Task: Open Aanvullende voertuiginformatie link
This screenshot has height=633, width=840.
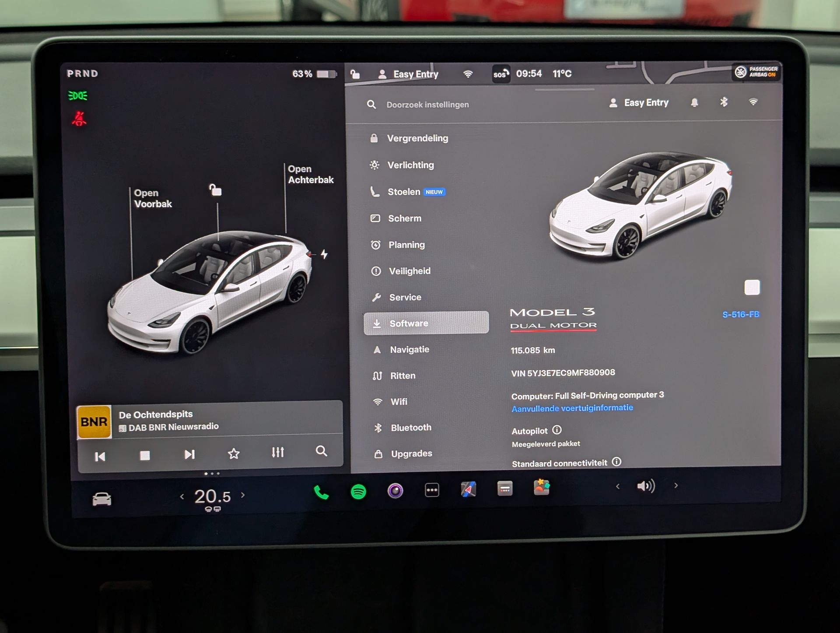Action: [572, 408]
